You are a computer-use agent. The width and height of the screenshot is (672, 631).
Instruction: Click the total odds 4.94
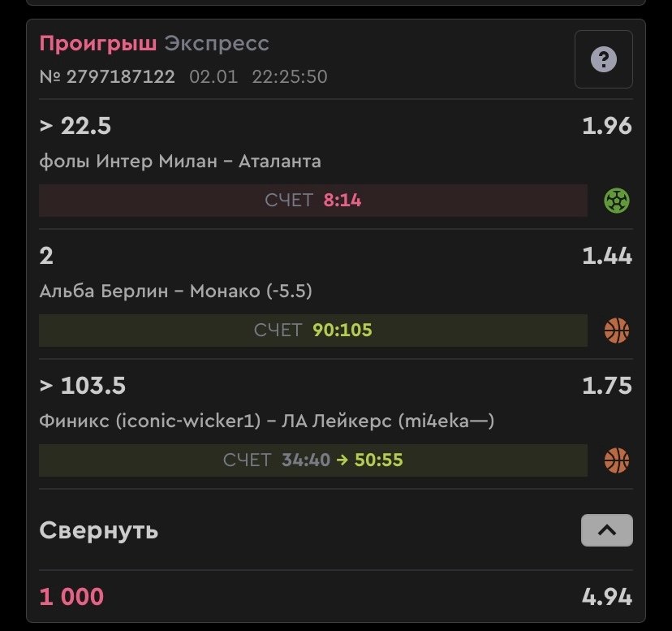tap(606, 598)
